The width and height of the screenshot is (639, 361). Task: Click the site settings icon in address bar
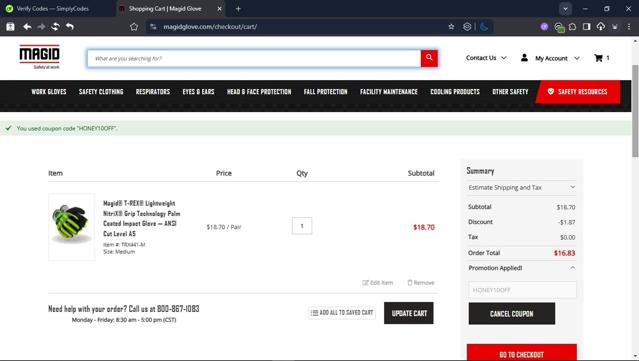coord(153,26)
